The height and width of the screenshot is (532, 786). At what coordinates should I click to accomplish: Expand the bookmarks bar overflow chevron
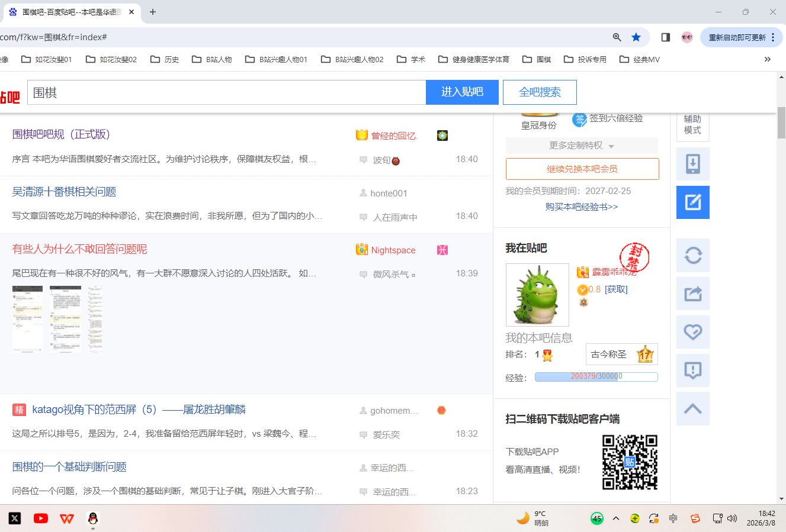(767, 59)
